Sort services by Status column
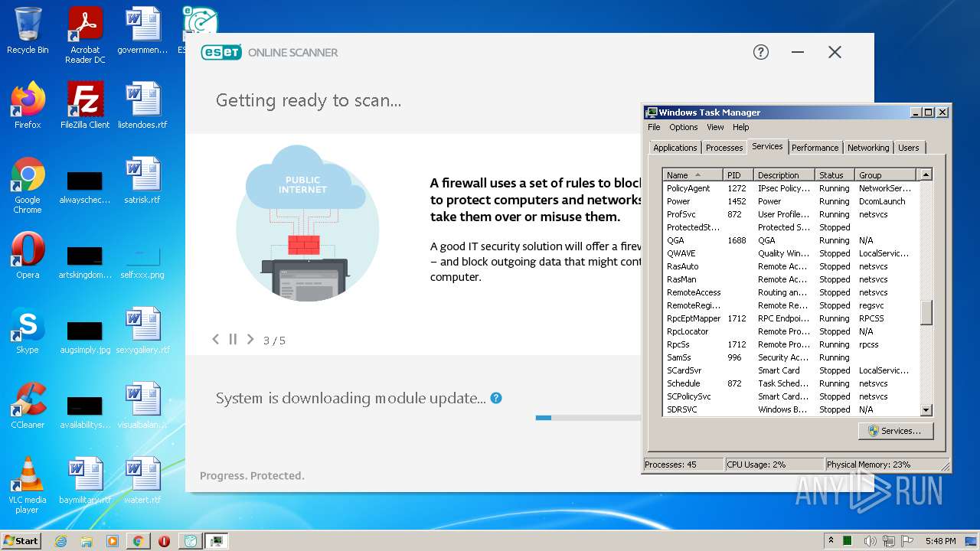980x551 pixels. click(x=835, y=175)
